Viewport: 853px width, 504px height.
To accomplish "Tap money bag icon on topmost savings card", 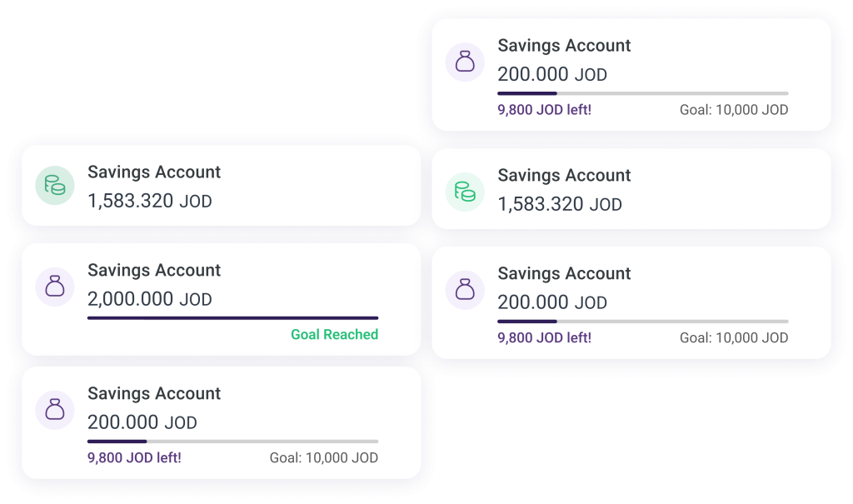I will point(465,62).
